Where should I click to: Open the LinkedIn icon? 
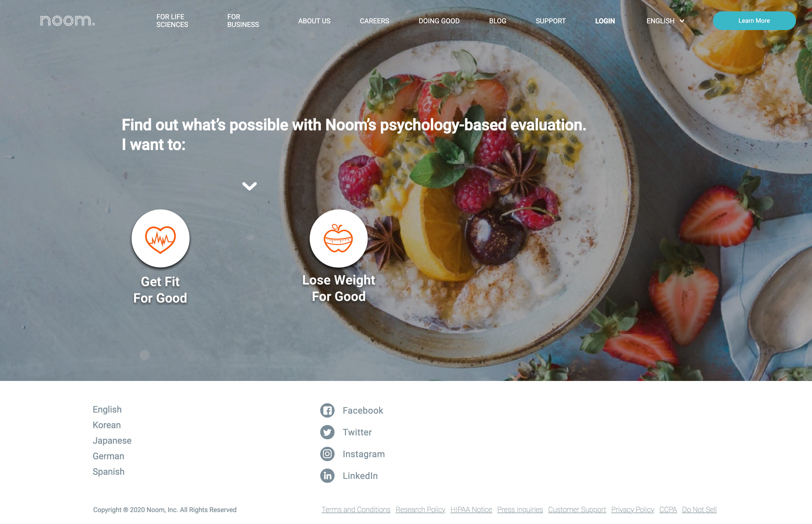(327, 476)
